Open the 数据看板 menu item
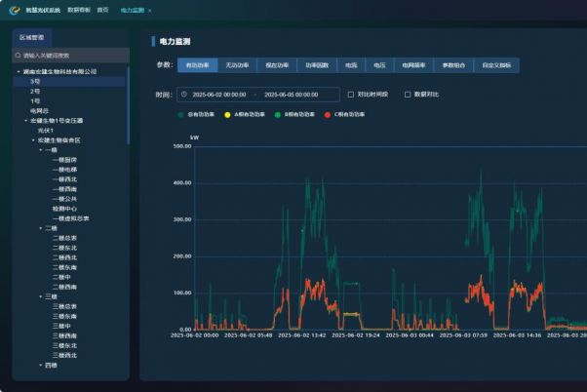The width and height of the screenshot is (587, 392). (x=79, y=10)
